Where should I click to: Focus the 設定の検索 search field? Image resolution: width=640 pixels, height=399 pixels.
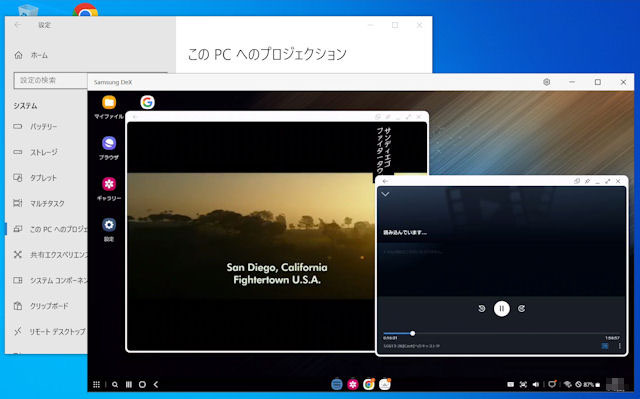51,80
